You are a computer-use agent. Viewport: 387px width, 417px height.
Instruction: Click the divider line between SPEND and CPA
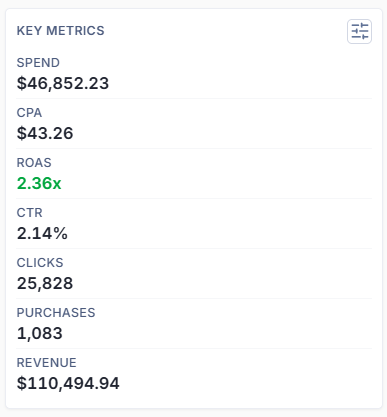[x=194, y=98]
